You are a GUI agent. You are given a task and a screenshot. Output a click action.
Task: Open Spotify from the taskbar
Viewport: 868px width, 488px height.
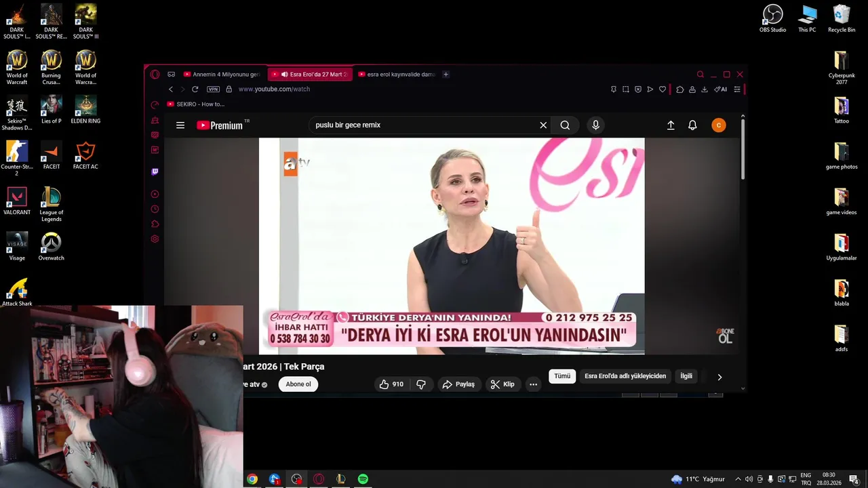pos(363,479)
